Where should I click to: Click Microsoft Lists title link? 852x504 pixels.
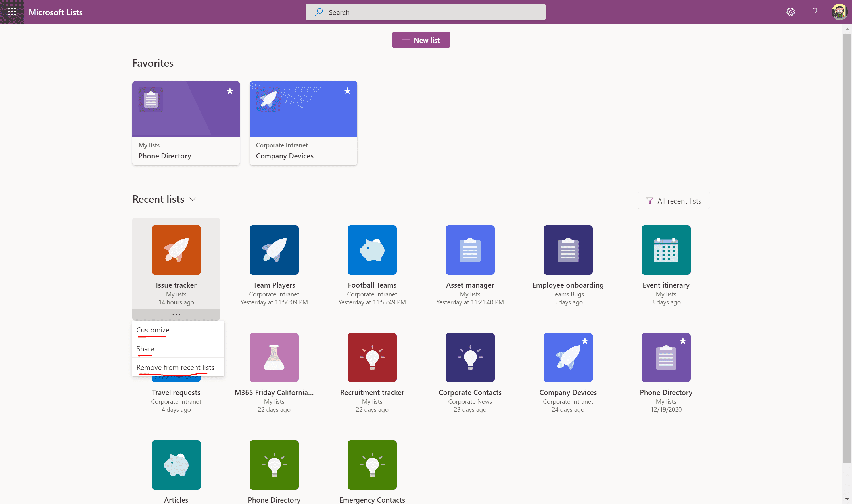[56, 12]
